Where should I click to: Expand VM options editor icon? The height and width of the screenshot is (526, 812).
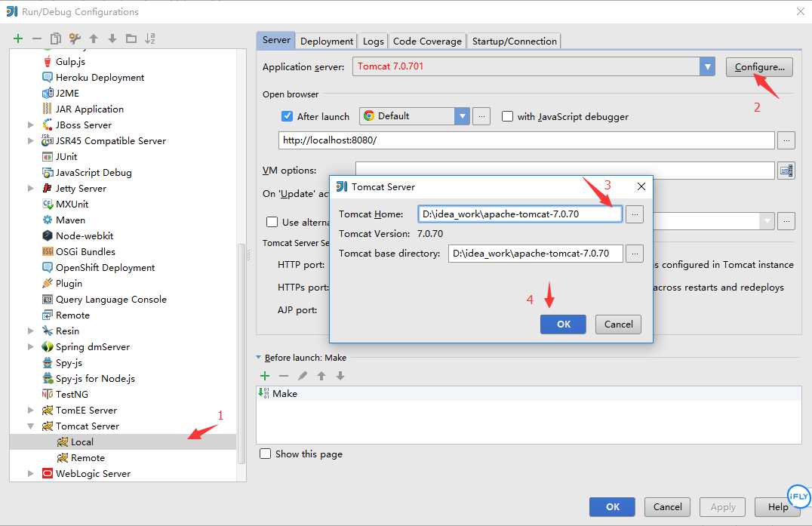point(786,171)
